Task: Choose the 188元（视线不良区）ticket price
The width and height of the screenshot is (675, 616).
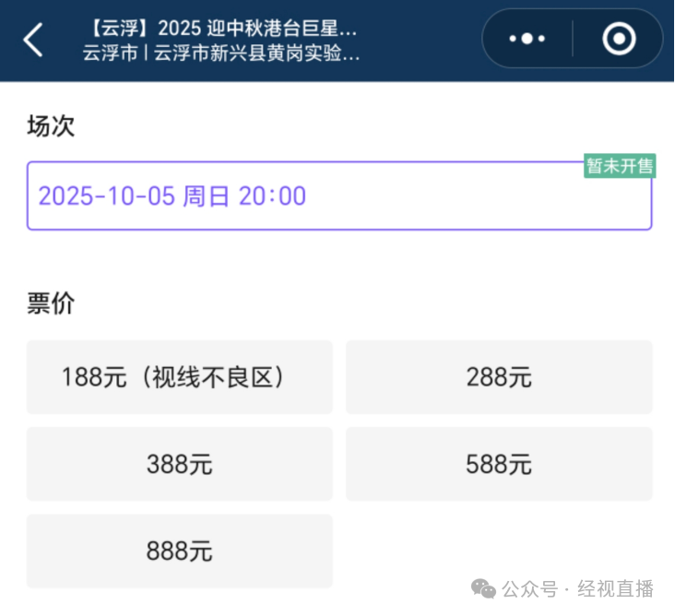Action: tap(179, 377)
